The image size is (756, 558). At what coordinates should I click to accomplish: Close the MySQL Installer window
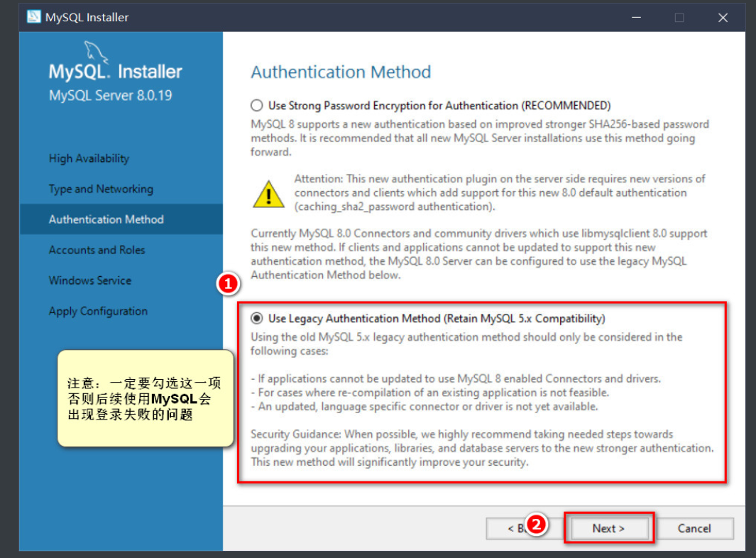pos(723,17)
